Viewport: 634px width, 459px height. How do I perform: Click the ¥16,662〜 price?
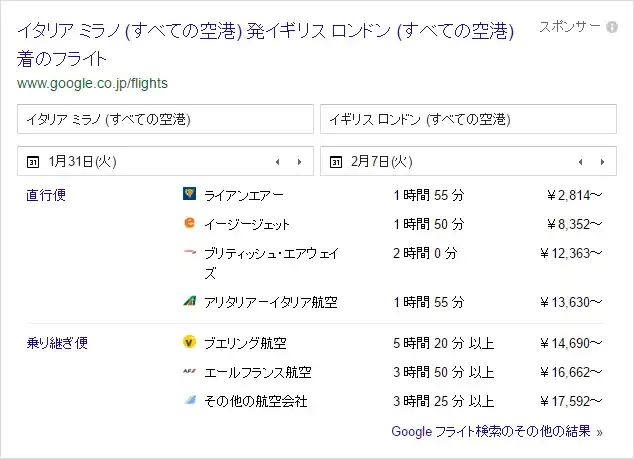point(571,372)
